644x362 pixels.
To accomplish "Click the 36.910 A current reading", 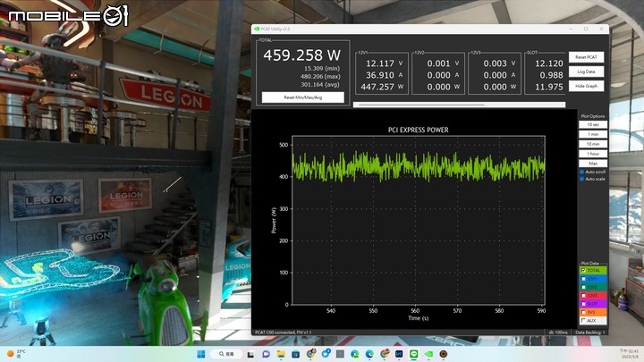I will [384, 75].
